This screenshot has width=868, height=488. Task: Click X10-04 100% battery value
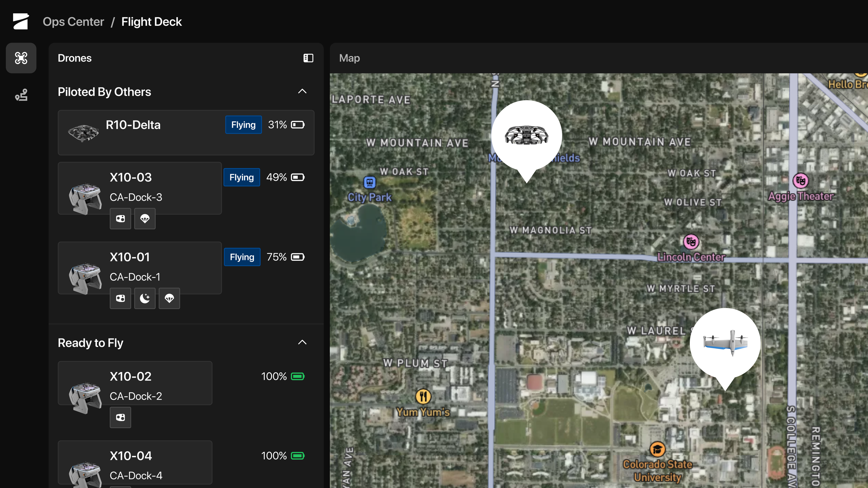274,456
